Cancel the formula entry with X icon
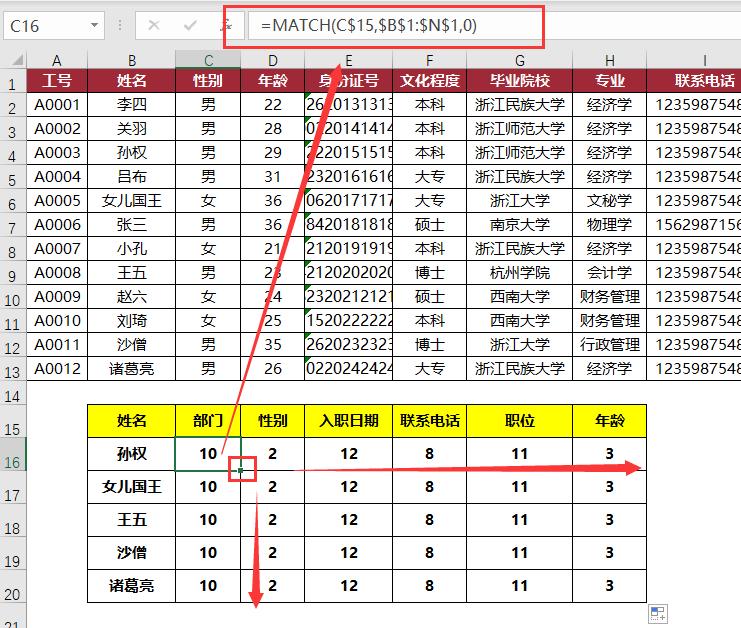The width and height of the screenshot is (741, 628). pos(154,25)
